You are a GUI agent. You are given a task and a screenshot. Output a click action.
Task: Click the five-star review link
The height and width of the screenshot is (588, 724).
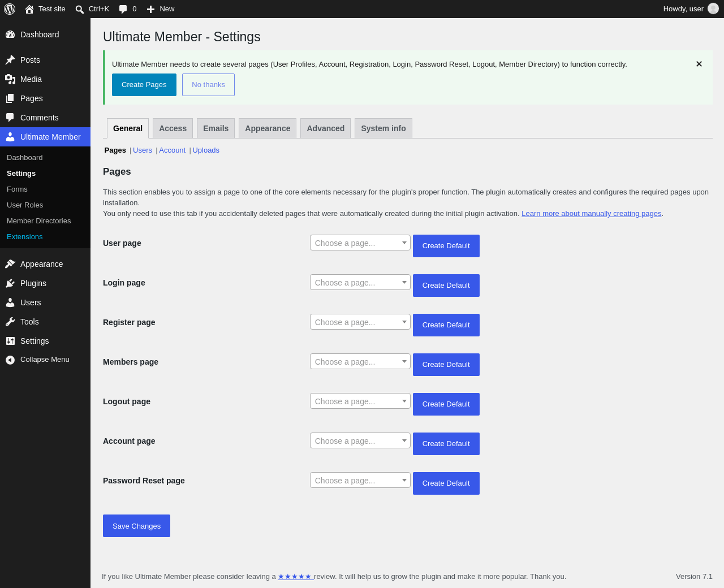295,577
